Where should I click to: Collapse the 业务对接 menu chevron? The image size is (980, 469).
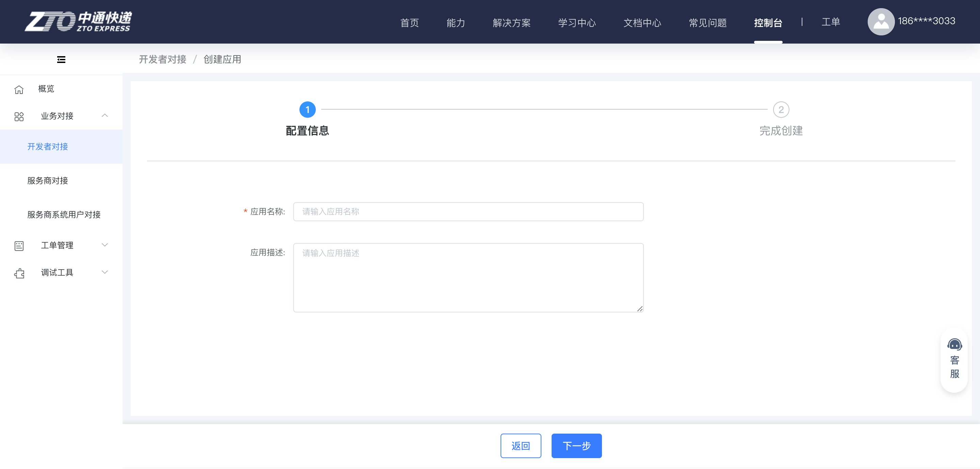pyautogui.click(x=104, y=116)
